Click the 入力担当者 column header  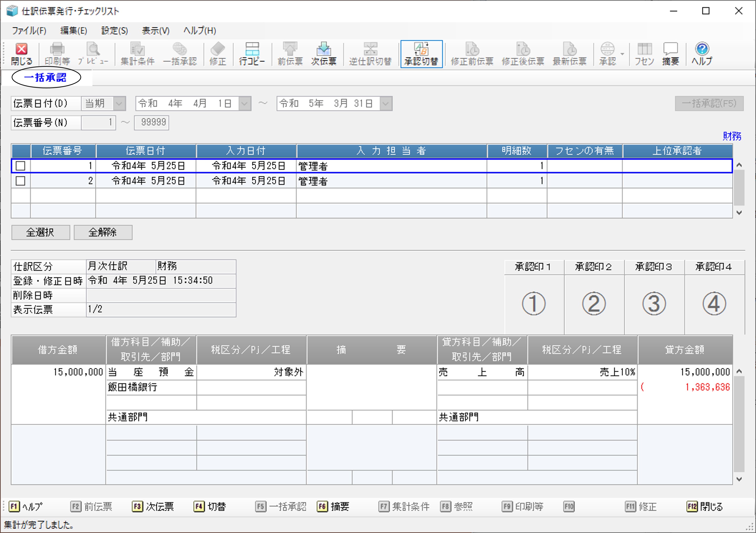[x=391, y=151]
